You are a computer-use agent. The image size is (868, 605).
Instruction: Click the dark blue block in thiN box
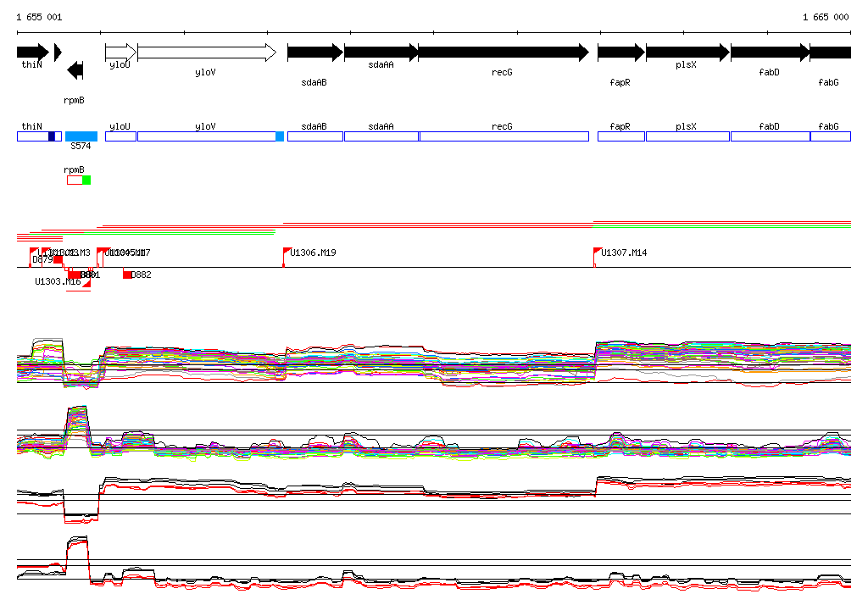pos(52,136)
